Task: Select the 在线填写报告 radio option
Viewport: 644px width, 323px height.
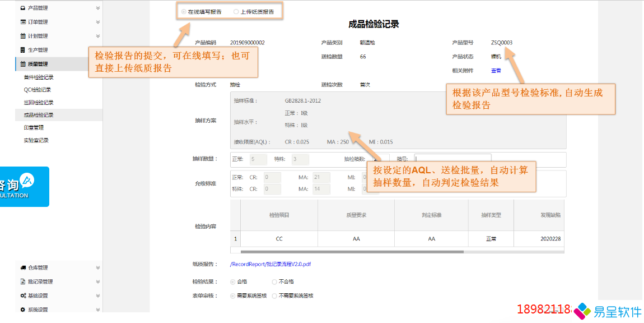Action: pyautogui.click(x=184, y=12)
